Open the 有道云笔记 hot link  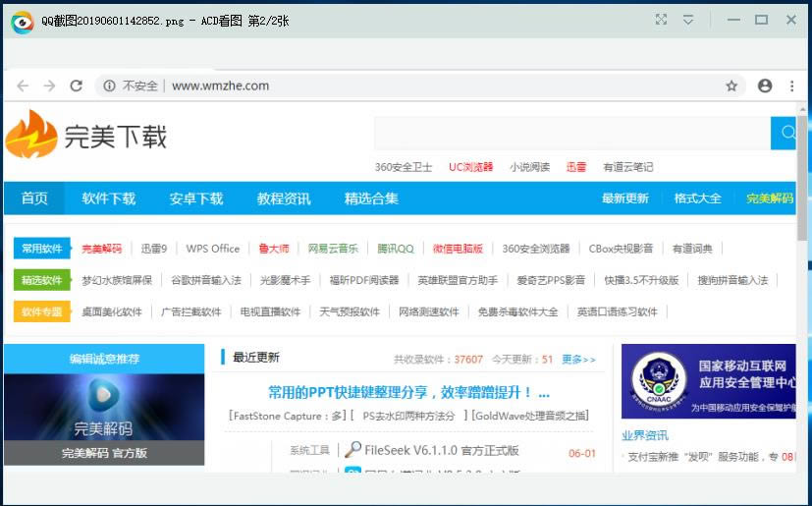coord(628,167)
